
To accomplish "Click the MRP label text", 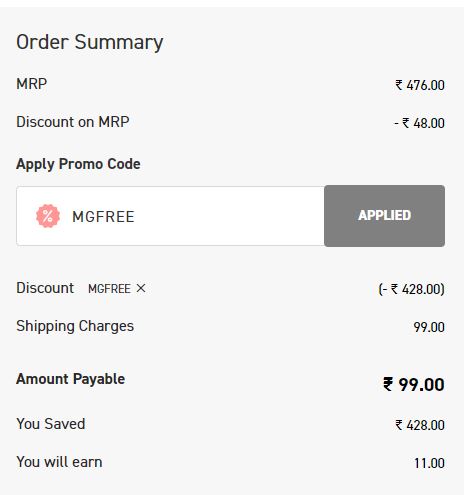I will [32, 84].
